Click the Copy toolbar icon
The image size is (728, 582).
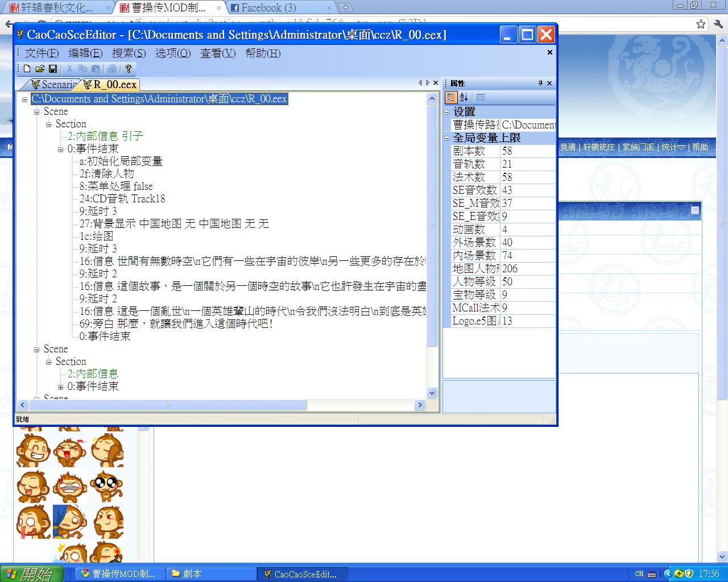82,69
